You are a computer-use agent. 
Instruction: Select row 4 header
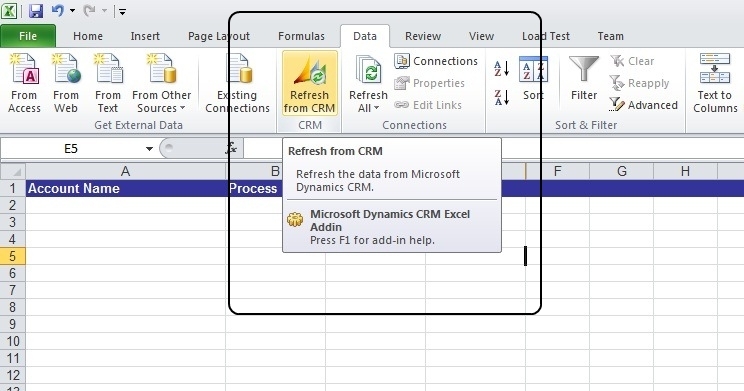pos(13,240)
